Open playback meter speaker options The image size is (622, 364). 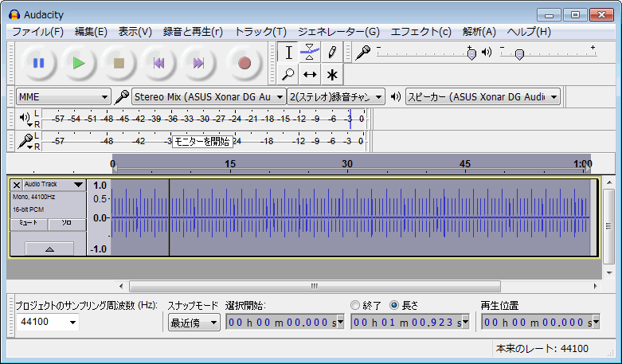25,119
